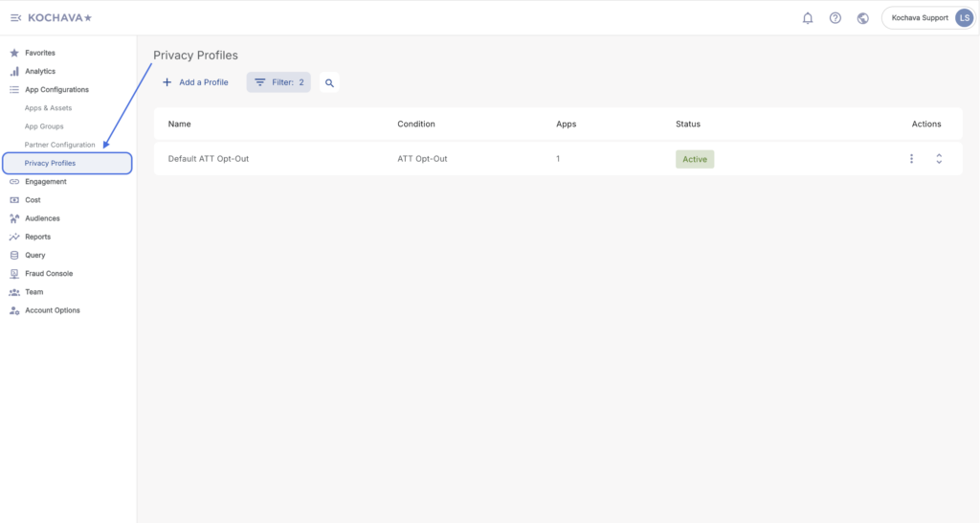This screenshot has width=980, height=523.
Task: Open the three-dot actions menu for the profile
Action: click(911, 159)
